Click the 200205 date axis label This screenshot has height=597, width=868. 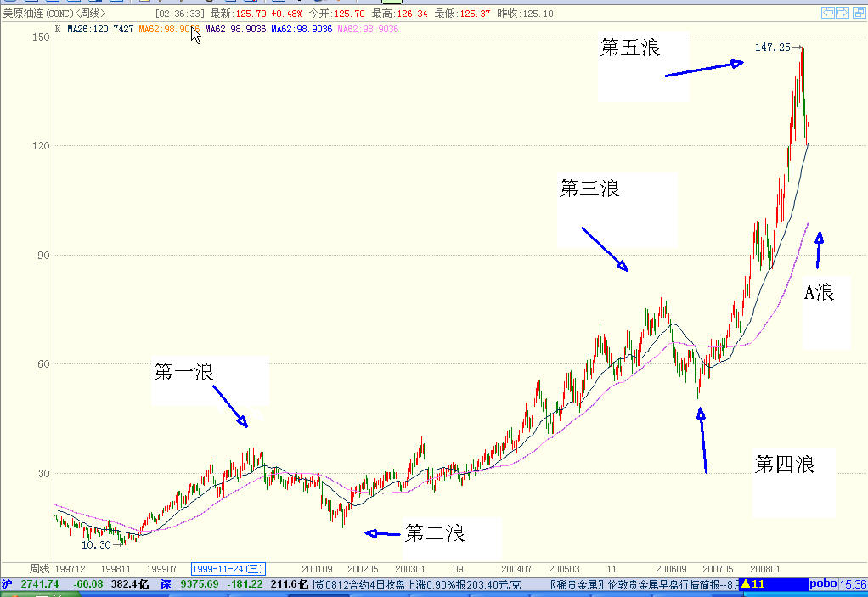click(x=364, y=569)
